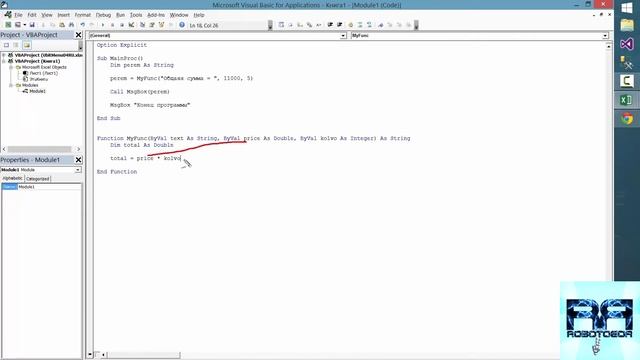Switch to Microsoft Excel via toolbar icon
This screenshot has height=360, width=640.
click(8, 25)
